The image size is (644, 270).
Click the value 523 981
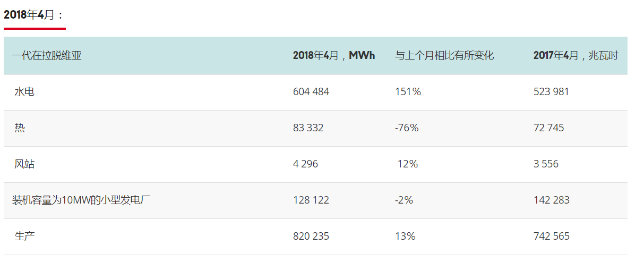click(551, 91)
